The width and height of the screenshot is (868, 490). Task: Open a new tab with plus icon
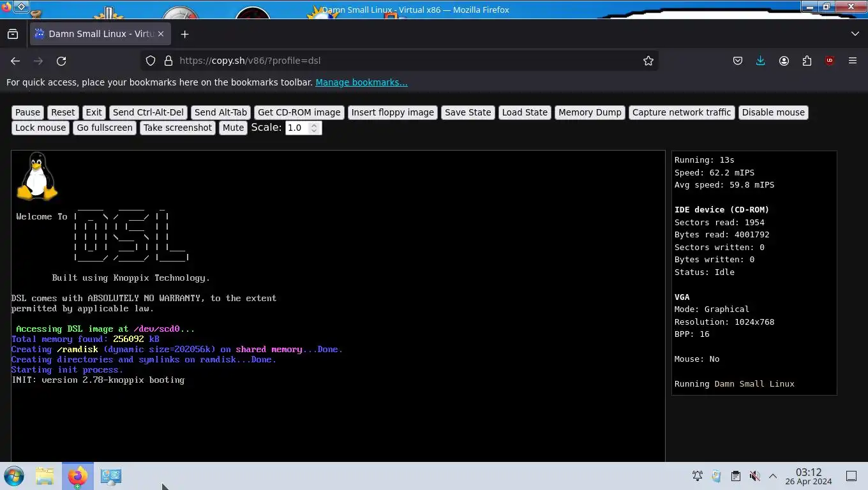tap(184, 34)
